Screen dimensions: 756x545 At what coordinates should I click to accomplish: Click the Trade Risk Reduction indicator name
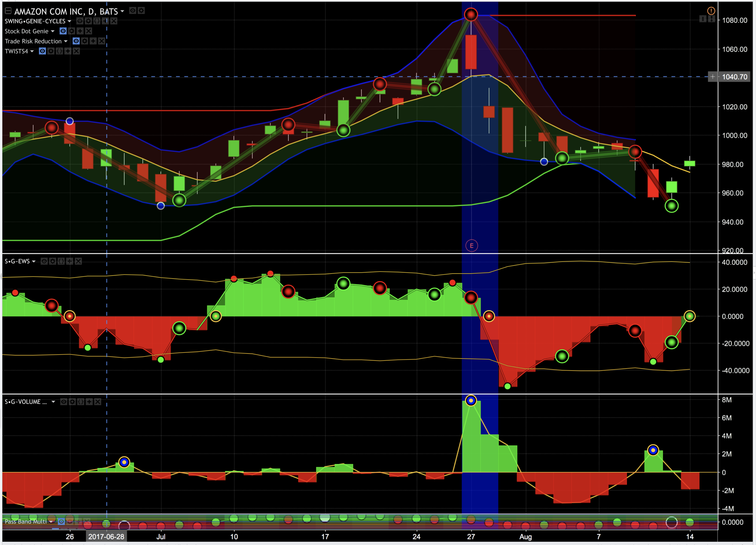click(x=33, y=41)
